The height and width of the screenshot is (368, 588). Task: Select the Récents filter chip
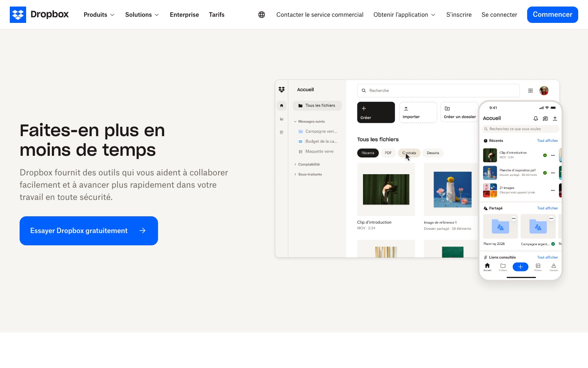(x=368, y=153)
